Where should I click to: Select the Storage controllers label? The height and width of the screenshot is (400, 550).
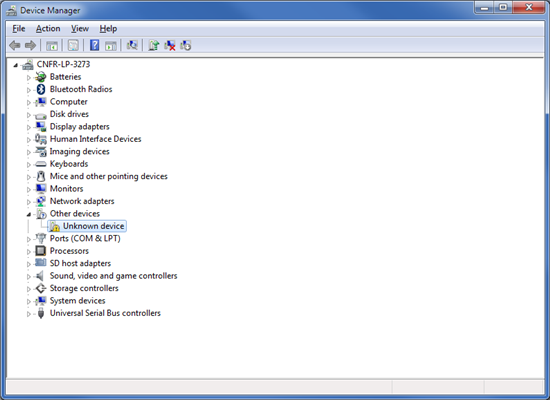tap(84, 288)
